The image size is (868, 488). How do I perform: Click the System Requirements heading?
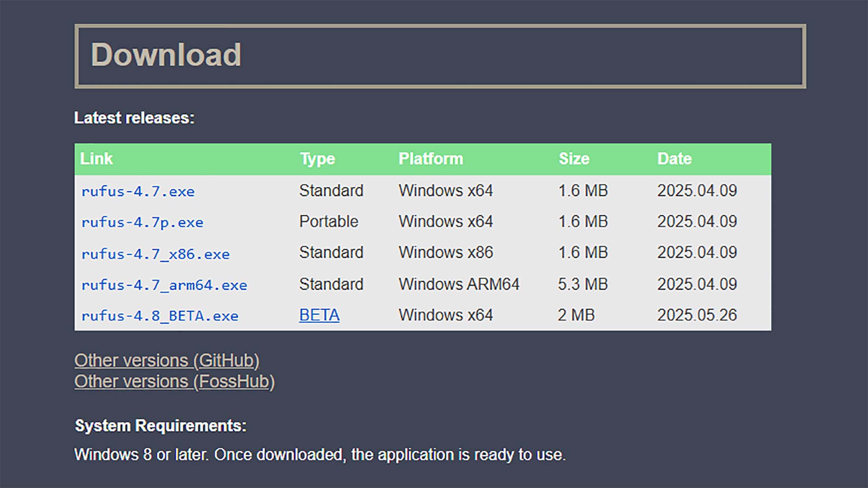coord(161,426)
